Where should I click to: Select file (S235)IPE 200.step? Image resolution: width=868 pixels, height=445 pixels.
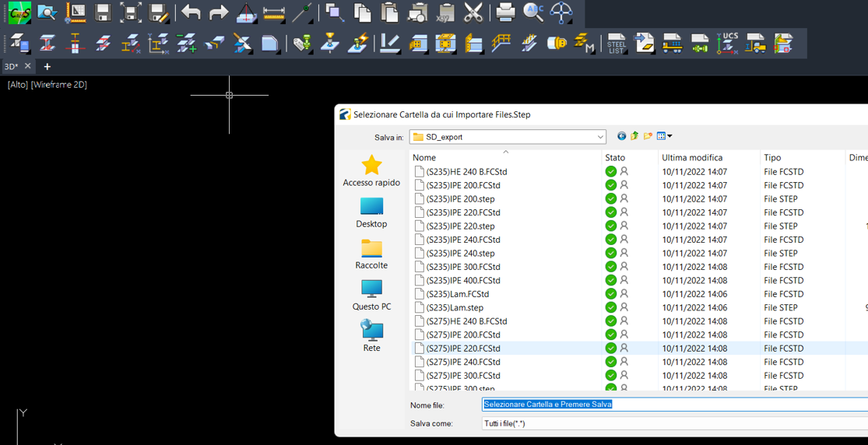(461, 198)
